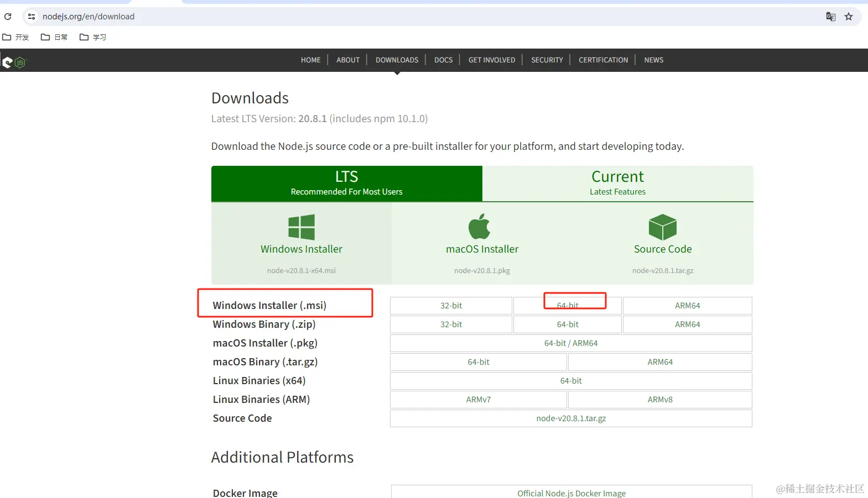Screen dimensions: 868x498
Task: Click the translate page icon
Action: pos(830,17)
